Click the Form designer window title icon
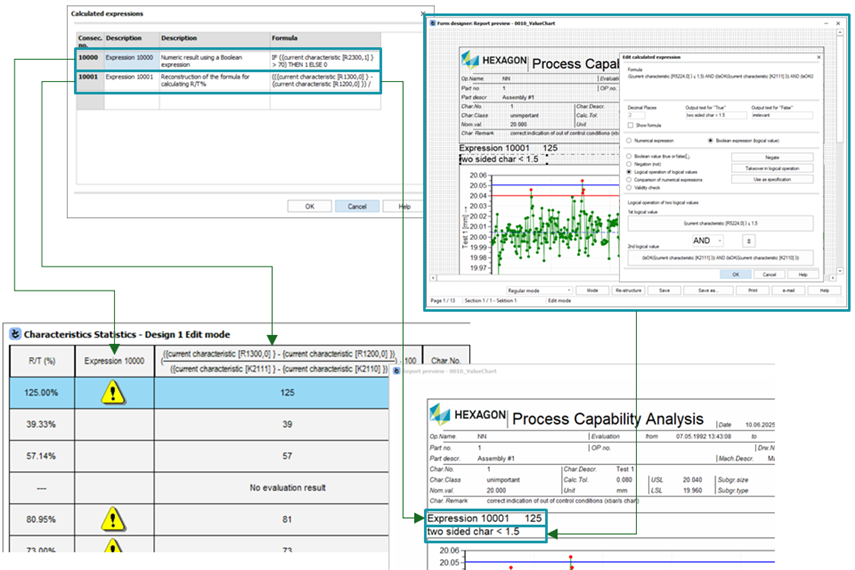 [x=433, y=23]
